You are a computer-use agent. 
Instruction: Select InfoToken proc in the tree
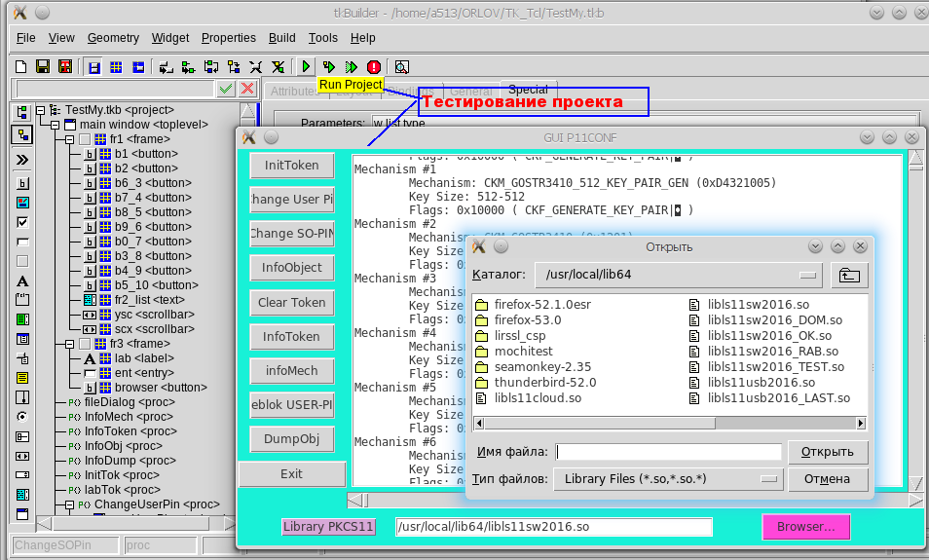pyautogui.click(x=130, y=431)
